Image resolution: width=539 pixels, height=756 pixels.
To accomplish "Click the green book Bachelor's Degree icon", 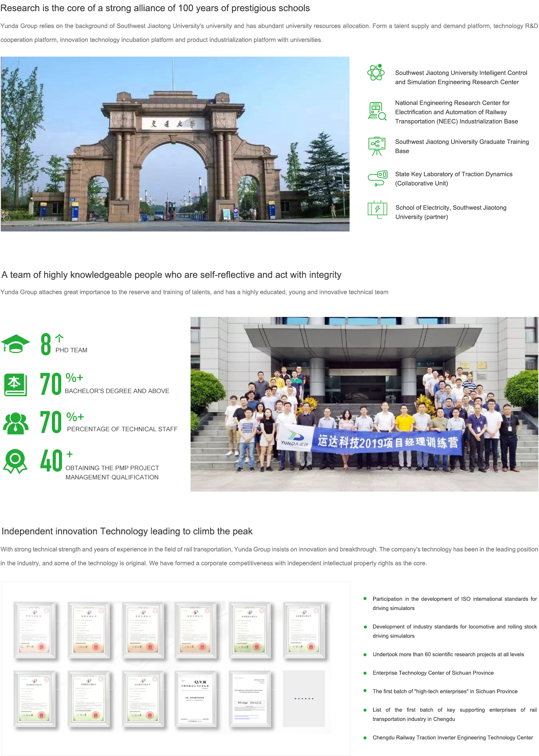I will 15,384.
